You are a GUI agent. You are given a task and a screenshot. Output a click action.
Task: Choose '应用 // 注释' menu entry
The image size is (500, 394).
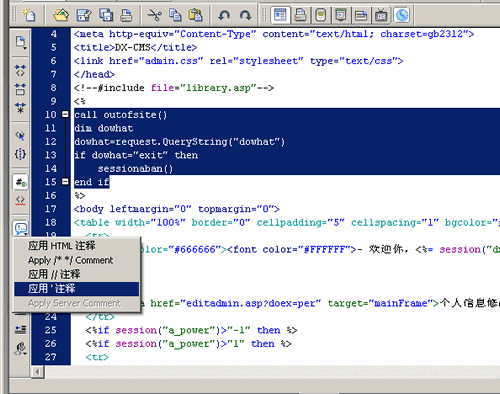point(76,274)
